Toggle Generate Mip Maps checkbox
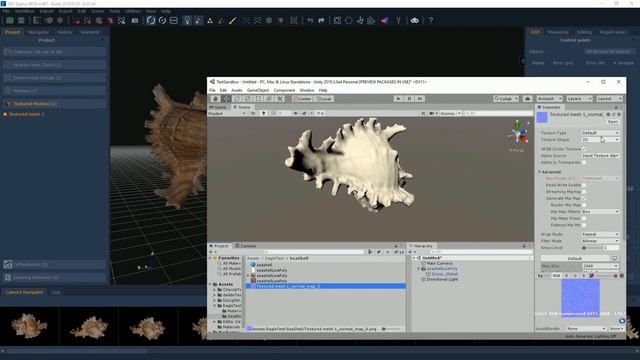The image size is (640, 360). point(584,198)
